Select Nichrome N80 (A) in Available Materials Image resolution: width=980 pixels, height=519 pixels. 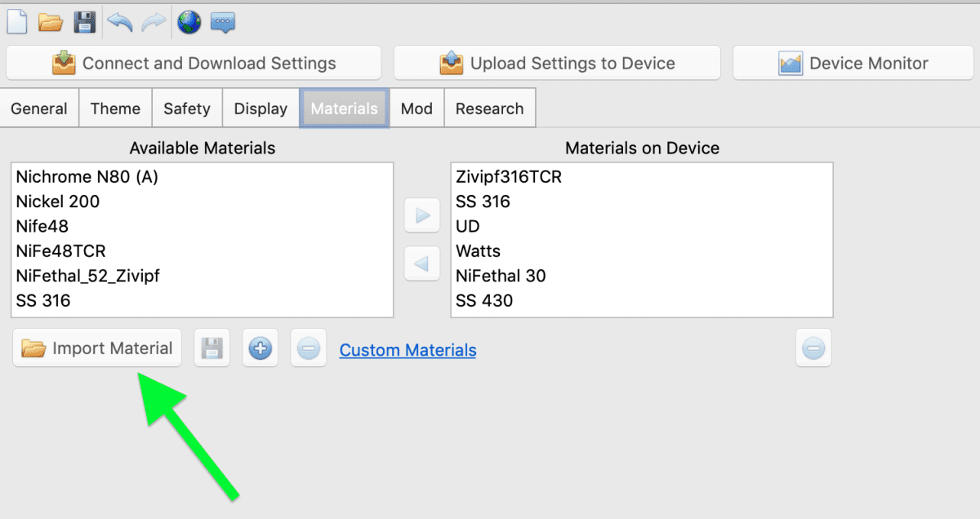point(203,176)
